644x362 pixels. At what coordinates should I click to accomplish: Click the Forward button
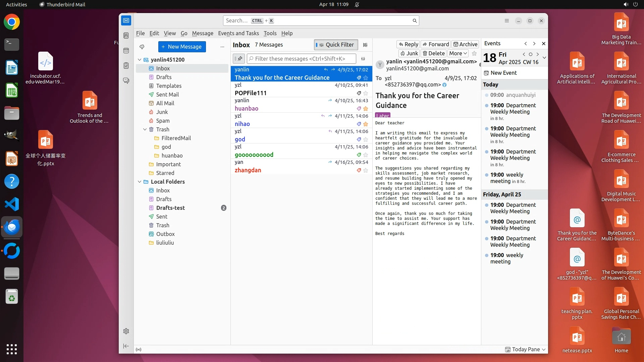tap(435, 44)
